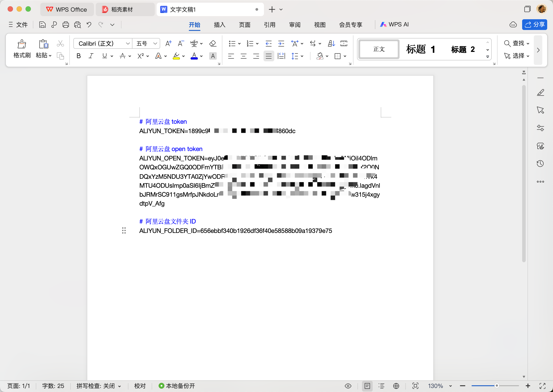Click the 校对 proofreading button
The image size is (553, 392).
pos(140,386)
